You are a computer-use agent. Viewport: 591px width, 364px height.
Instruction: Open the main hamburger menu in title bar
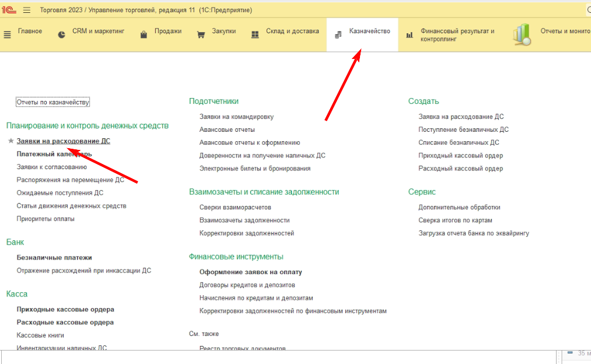[x=27, y=10]
